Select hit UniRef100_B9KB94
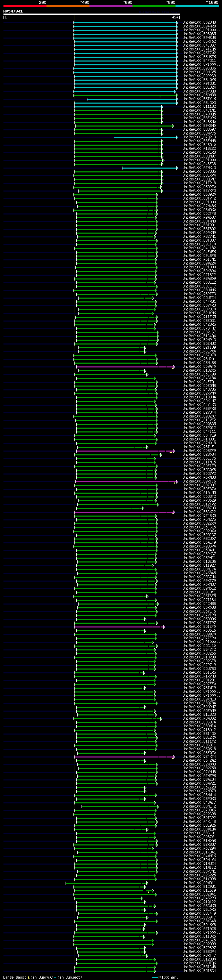This screenshot has height=980, width=222. pos(199,271)
